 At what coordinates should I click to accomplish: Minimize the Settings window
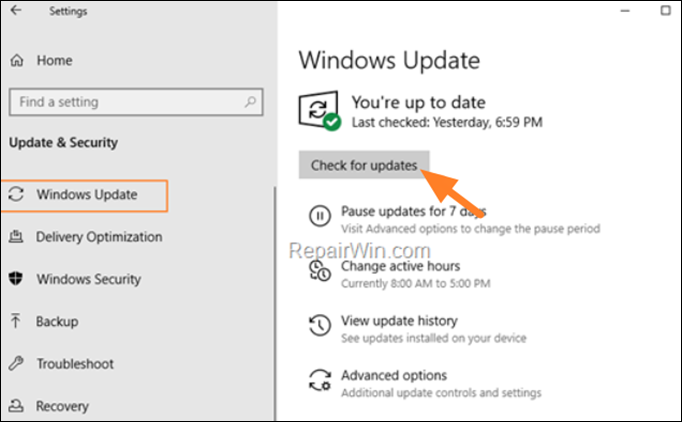[x=625, y=11]
